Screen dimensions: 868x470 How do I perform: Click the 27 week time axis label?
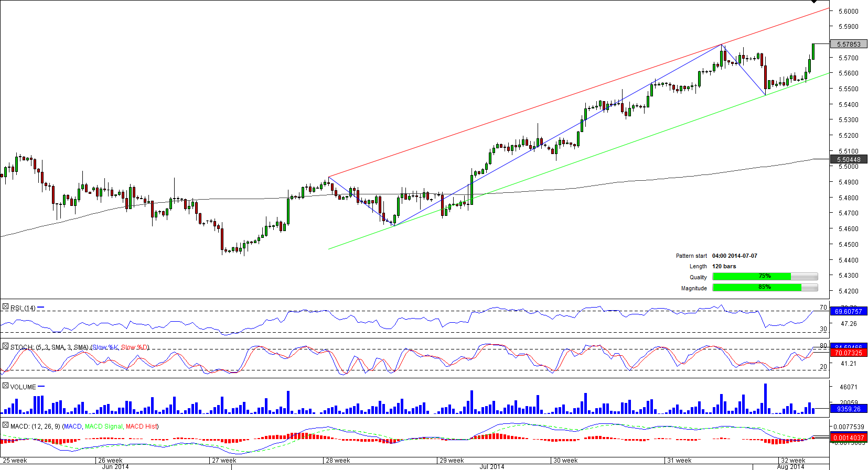pos(224,461)
